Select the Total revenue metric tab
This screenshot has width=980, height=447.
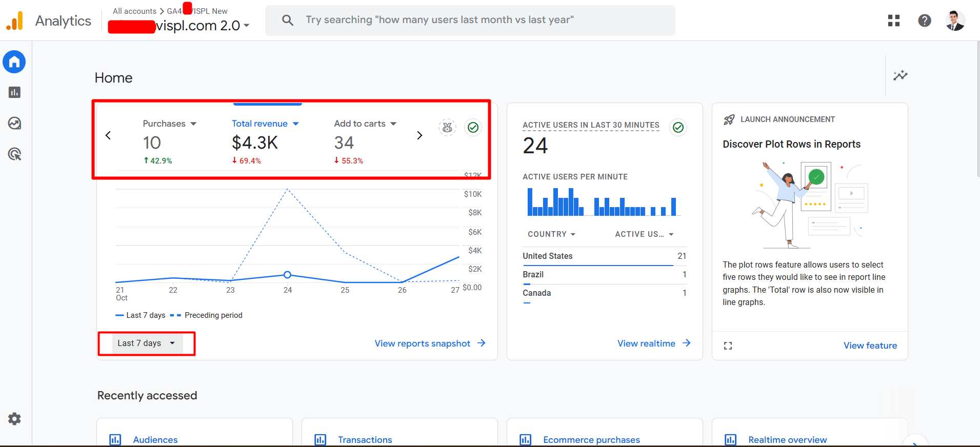265,124
